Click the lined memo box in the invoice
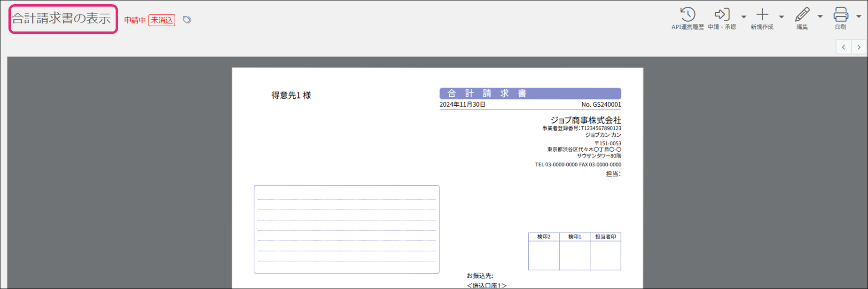The image size is (868, 289). click(346, 229)
